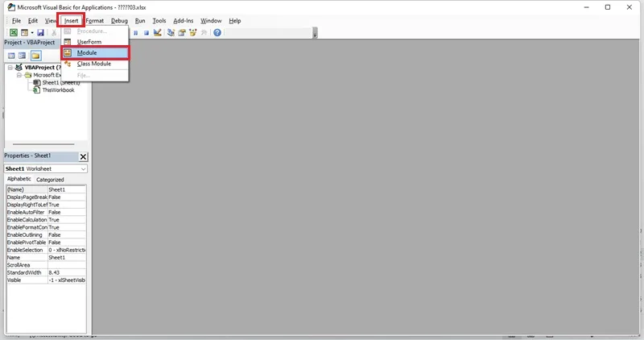The image size is (644, 340).
Task: Click the blue Help question mark icon
Action: pyautogui.click(x=217, y=32)
